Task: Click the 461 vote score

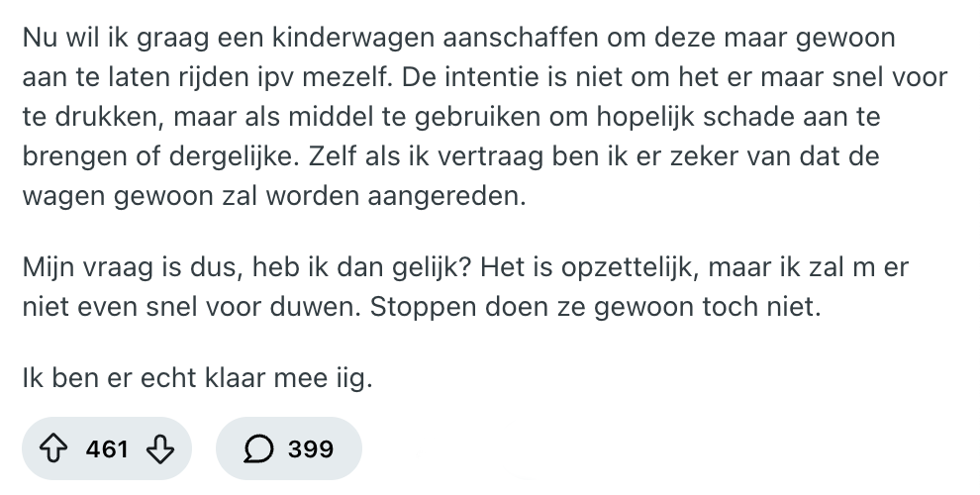Action: 108,449
